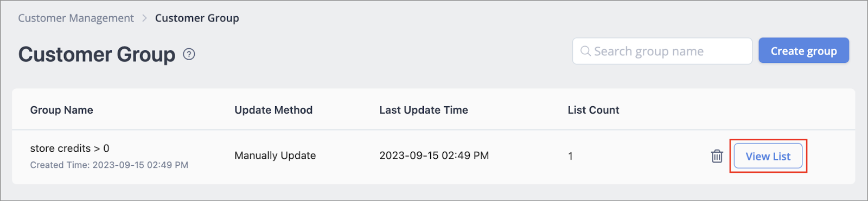Create a new customer group
The height and width of the screenshot is (201, 868).
tap(803, 50)
